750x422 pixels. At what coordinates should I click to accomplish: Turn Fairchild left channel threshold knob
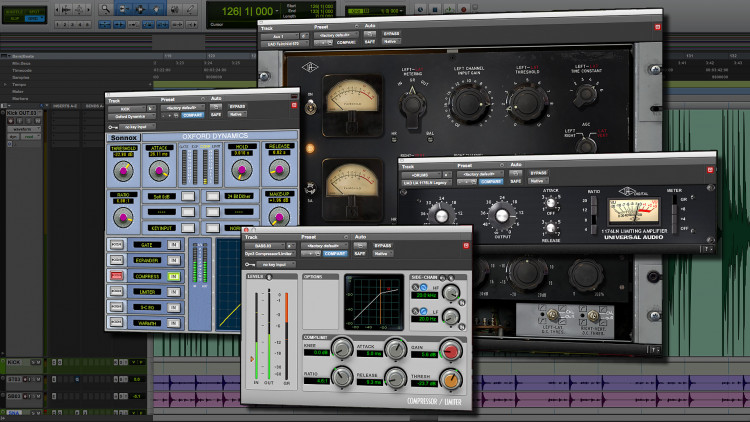527,102
